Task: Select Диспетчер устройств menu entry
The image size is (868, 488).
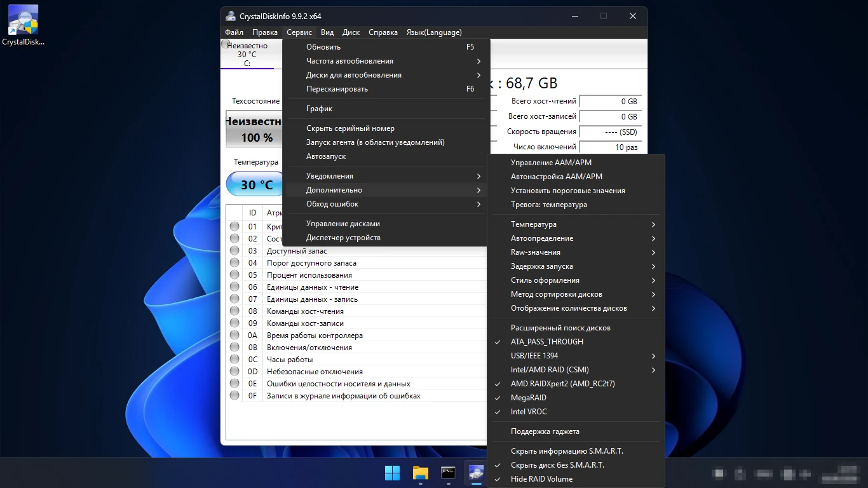Action: click(x=386, y=238)
